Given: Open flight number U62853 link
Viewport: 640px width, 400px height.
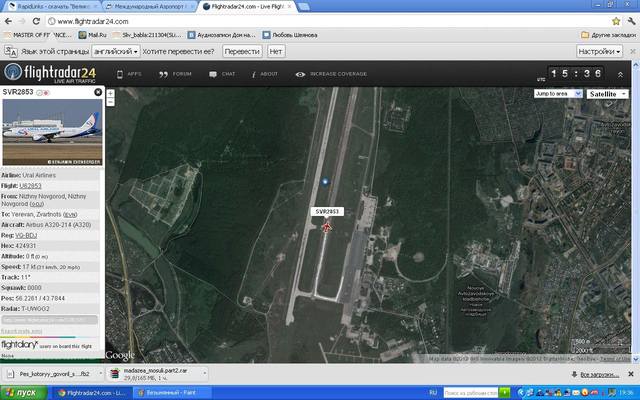Looking at the screenshot, I should point(30,186).
